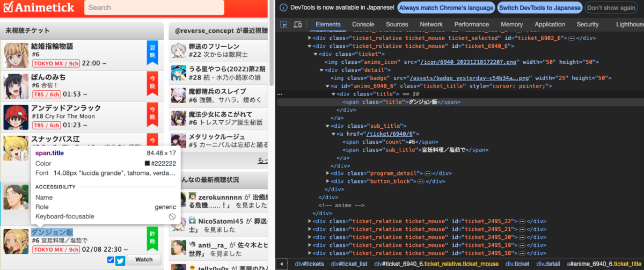Open the Application tab

tap(550, 24)
